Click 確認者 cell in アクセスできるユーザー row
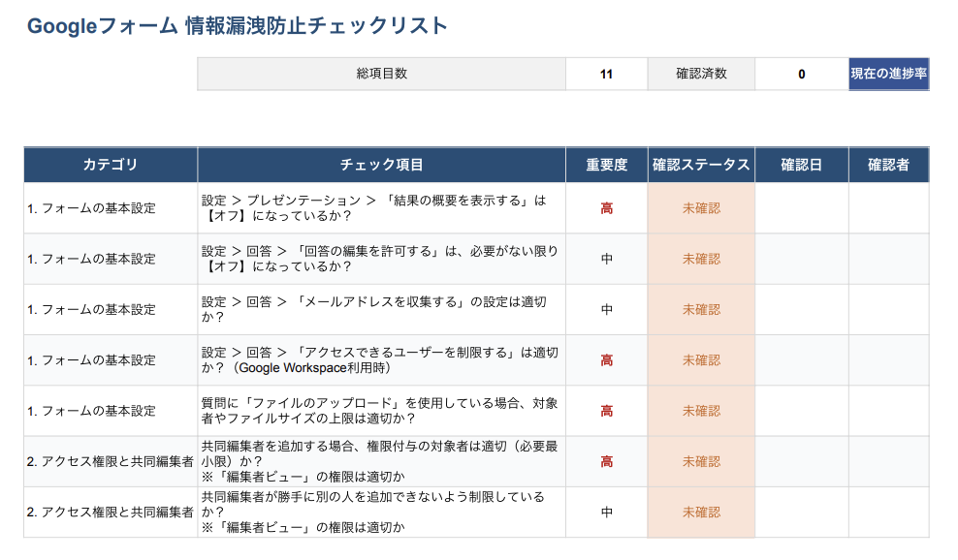 [889, 360]
